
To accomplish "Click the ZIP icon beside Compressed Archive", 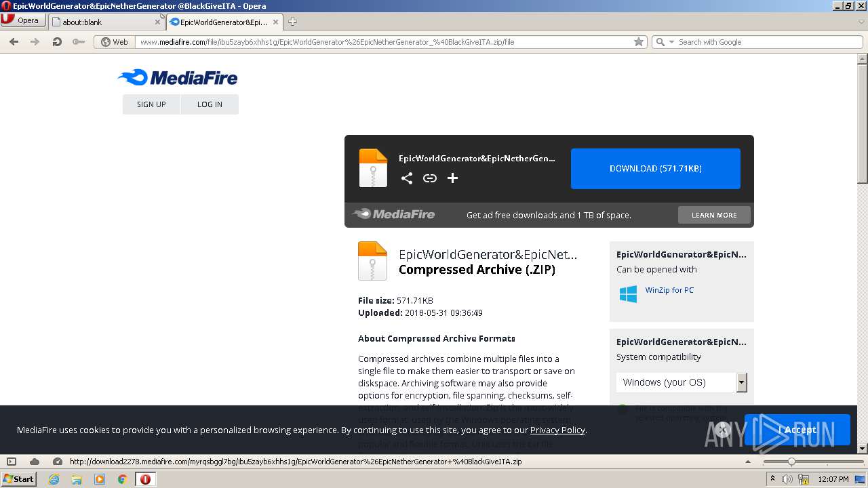I will pos(372,261).
